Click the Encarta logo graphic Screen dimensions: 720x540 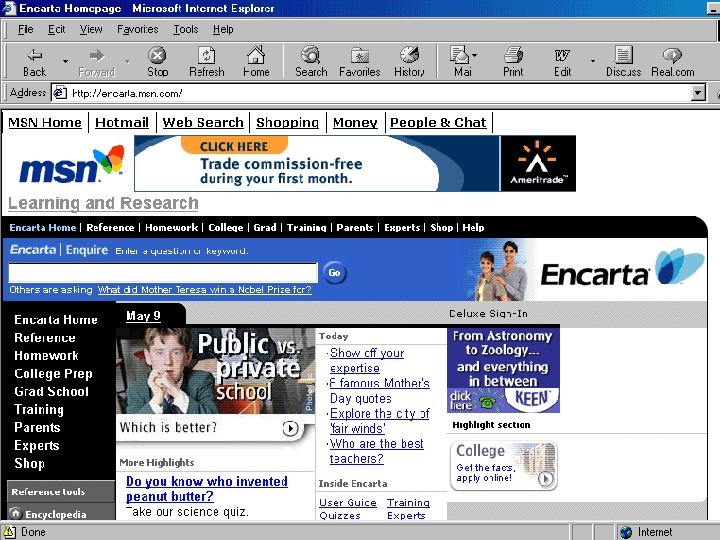pyautogui.click(x=622, y=269)
